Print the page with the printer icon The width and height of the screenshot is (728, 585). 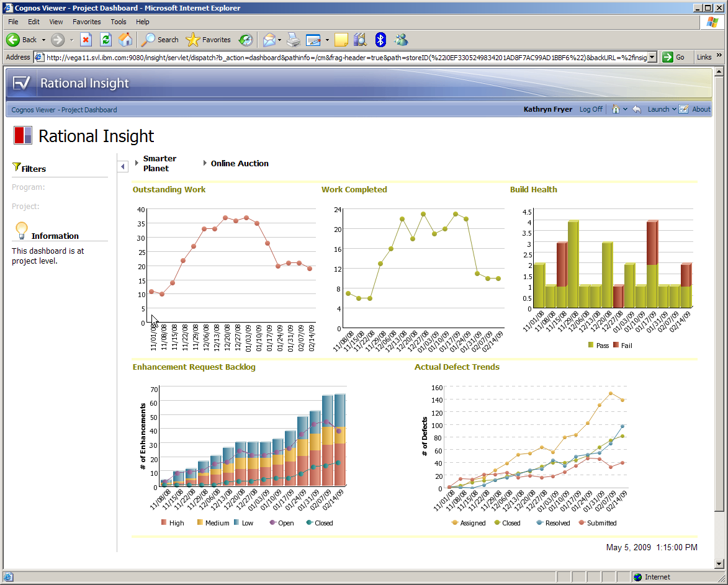294,40
